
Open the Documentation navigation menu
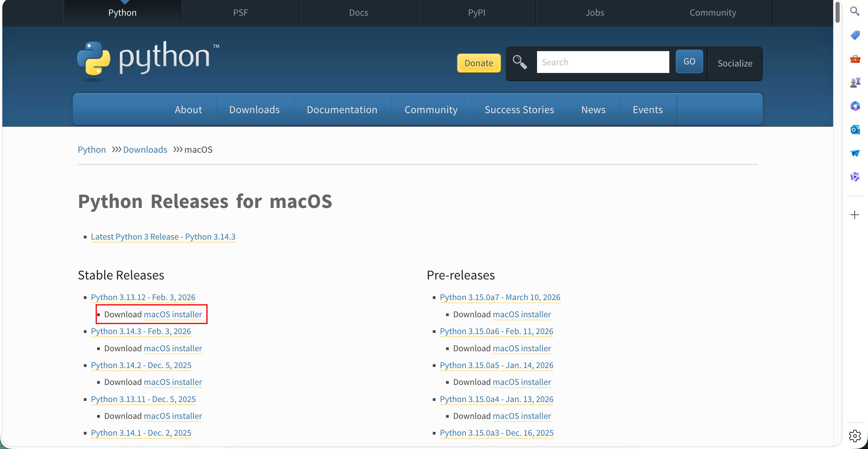pos(342,110)
